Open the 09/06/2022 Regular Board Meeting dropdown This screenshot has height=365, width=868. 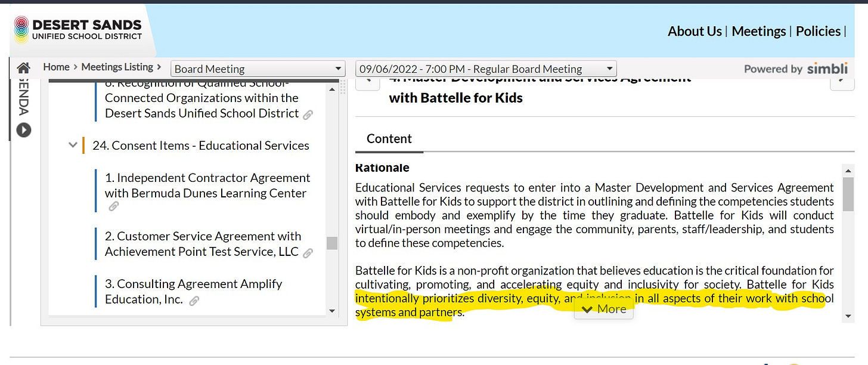point(486,69)
